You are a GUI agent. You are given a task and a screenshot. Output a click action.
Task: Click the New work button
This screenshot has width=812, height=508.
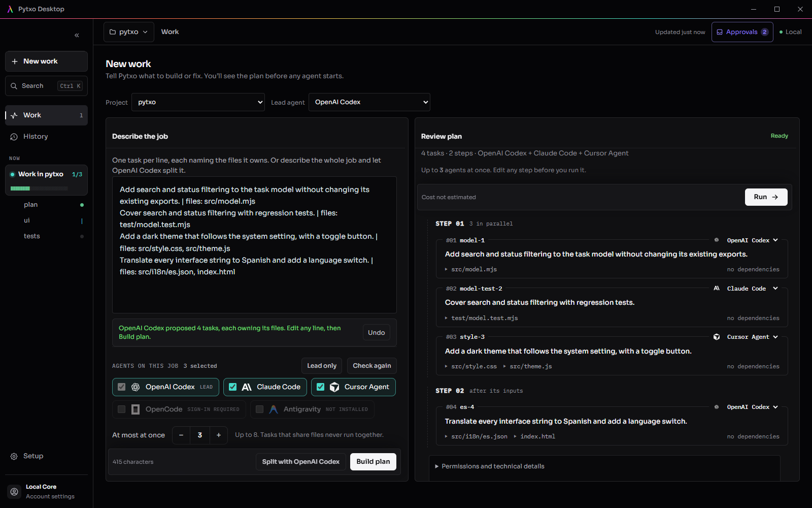46,61
